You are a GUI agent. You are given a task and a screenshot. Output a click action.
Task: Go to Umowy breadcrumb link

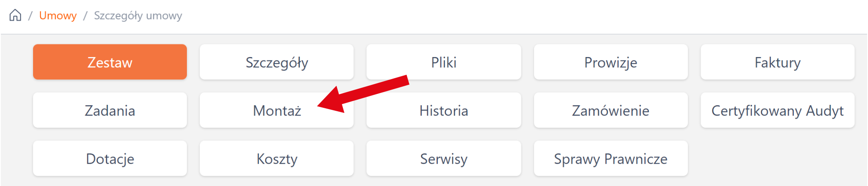click(58, 16)
